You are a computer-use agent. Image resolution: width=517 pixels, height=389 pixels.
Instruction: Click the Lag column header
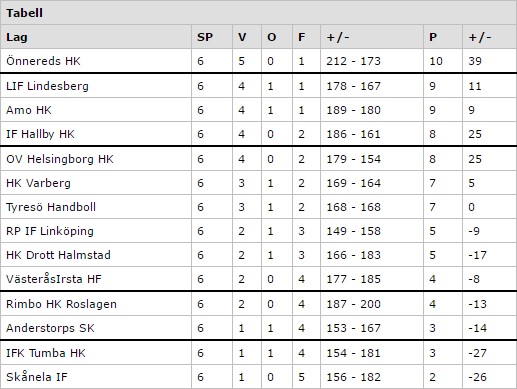pyautogui.click(x=17, y=37)
